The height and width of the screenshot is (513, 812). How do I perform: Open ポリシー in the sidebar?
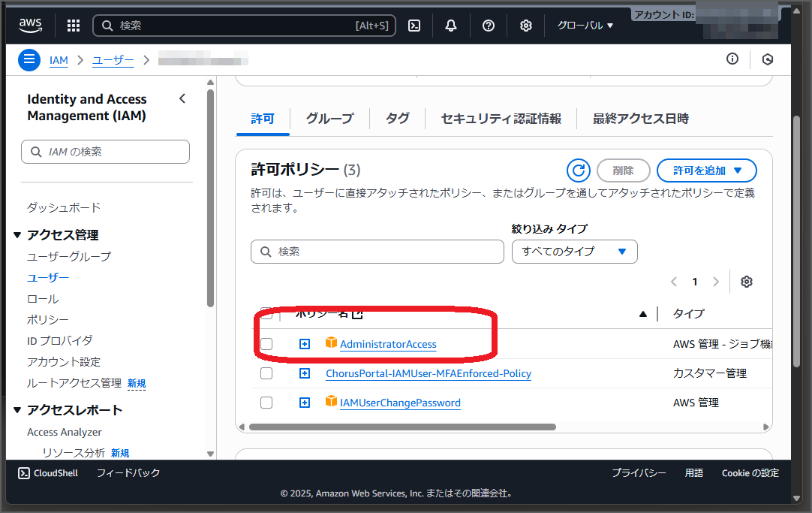point(47,320)
